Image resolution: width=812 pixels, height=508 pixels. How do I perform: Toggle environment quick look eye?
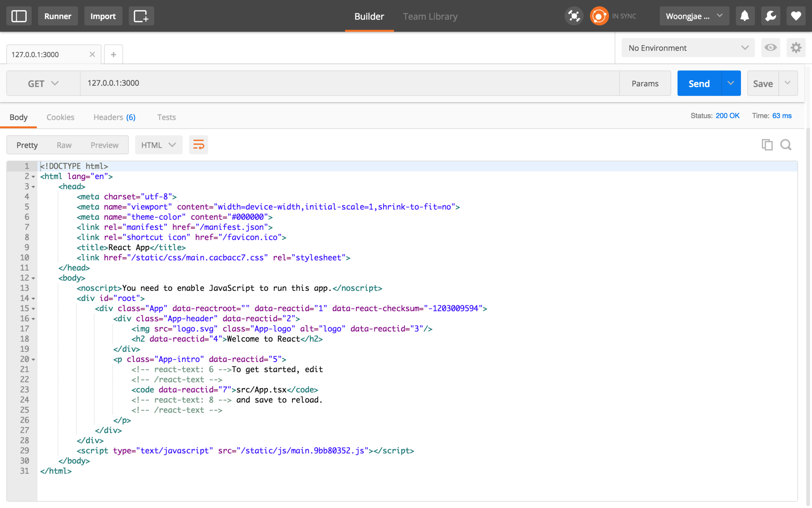coord(770,48)
